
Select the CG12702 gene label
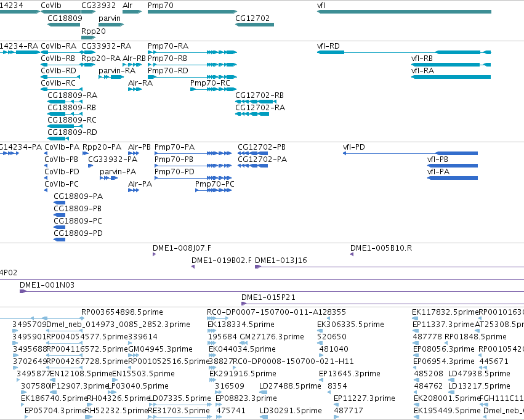coord(252,18)
